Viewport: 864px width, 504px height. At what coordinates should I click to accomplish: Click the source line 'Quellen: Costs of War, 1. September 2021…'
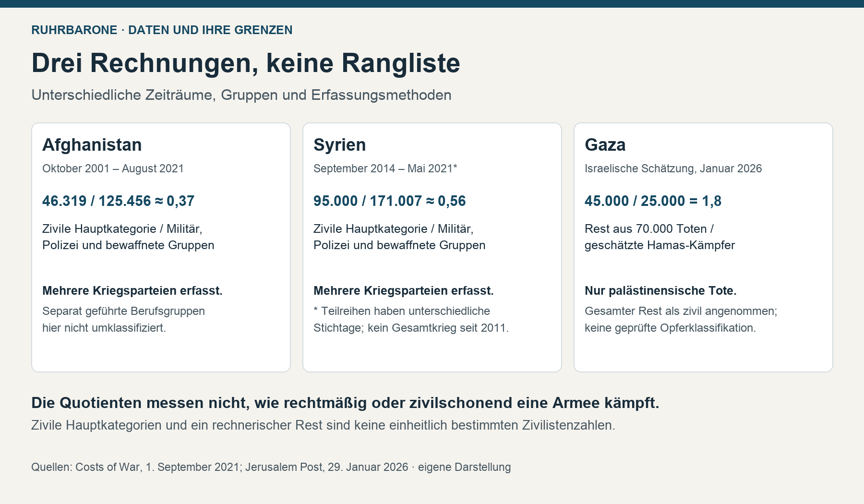(x=271, y=467)
